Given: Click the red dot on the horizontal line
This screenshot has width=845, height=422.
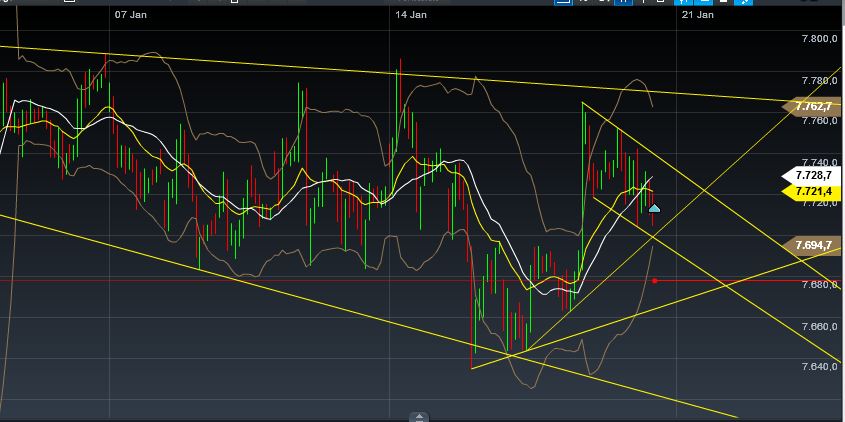Looking at the screenshot, I should [654, 281].
